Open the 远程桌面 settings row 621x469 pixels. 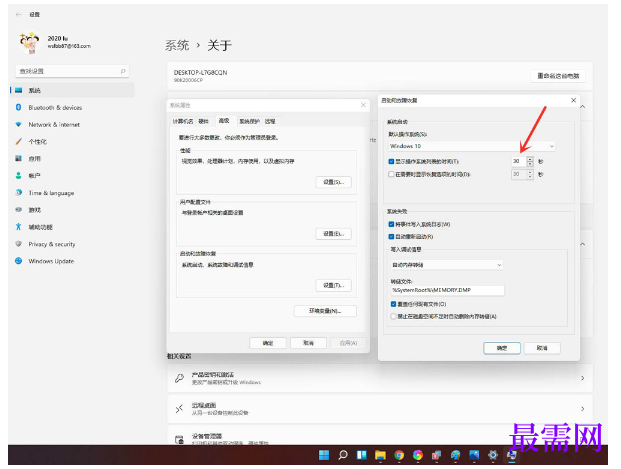click(x=380, y=409)
